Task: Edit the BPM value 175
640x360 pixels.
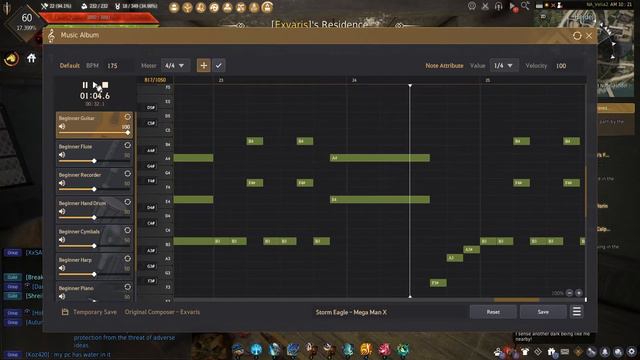Action: [112, 65]
